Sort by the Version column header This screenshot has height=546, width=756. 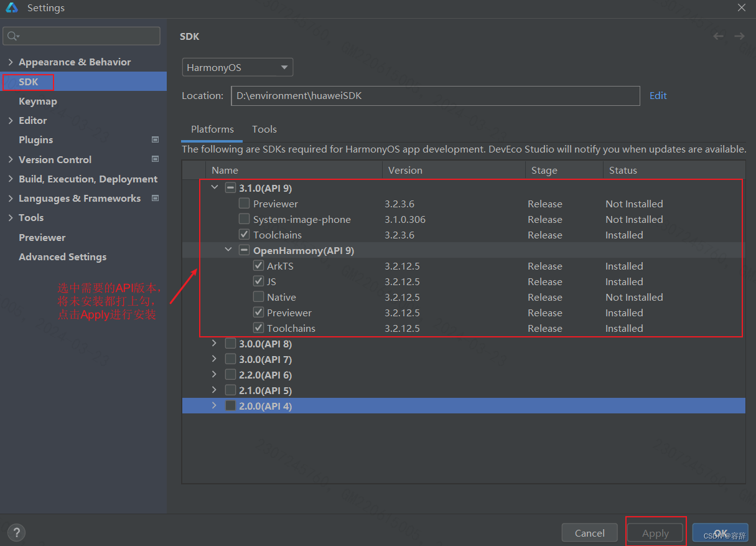(454, 170)
